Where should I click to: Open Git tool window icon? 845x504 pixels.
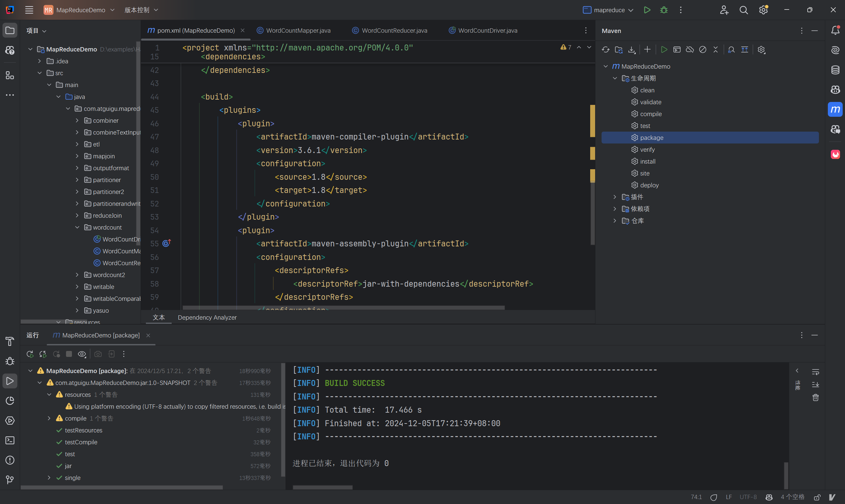tap(10, 480)
